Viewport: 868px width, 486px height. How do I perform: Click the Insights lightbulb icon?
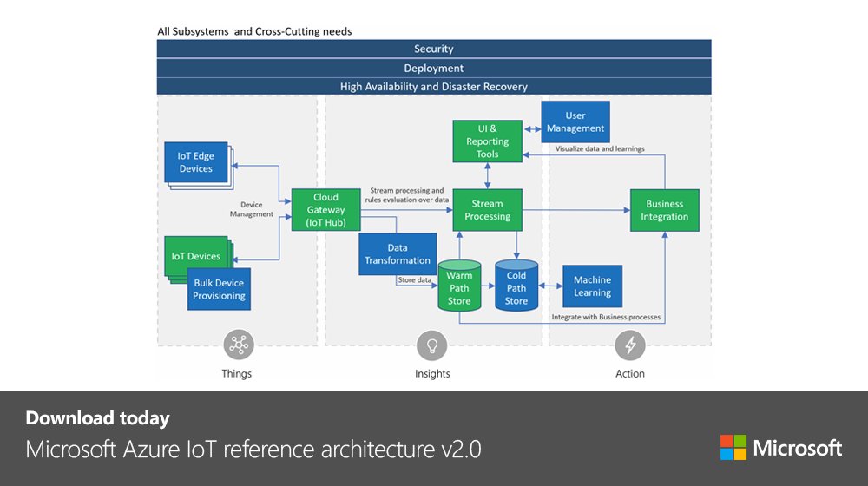431,345
